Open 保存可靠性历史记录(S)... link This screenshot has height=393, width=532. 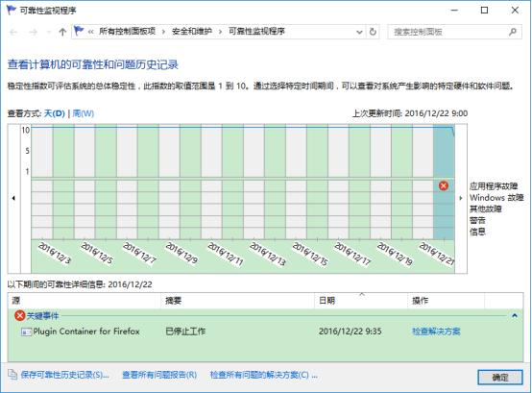point(64,375)
